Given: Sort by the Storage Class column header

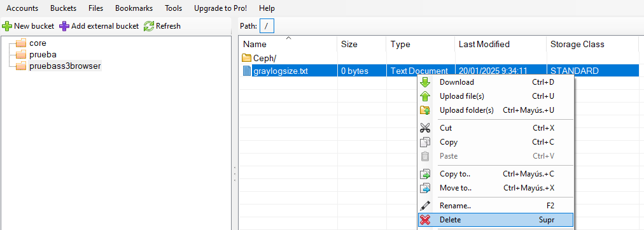Looking at the screenshot, I should 592,44.
